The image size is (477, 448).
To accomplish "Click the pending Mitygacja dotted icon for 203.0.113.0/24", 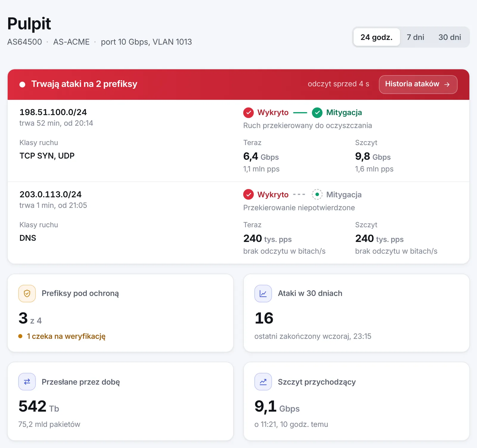I will (x=317, y=195).
